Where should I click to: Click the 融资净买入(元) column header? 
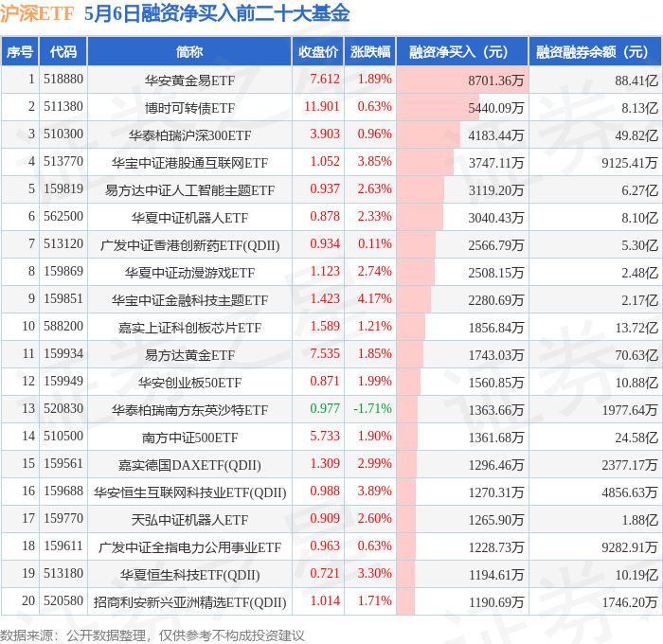(x=462, y=51)
